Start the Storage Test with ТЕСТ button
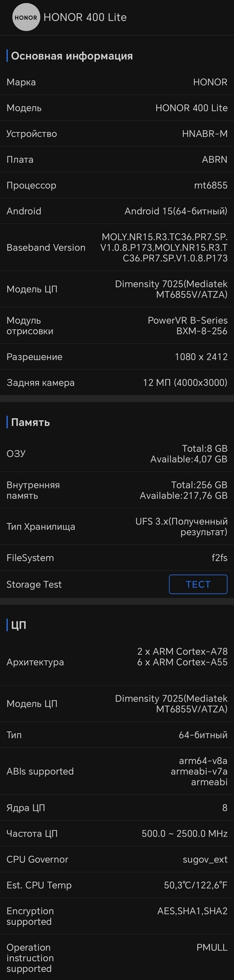Screen dimensions: 234x980 click(198, 584)
